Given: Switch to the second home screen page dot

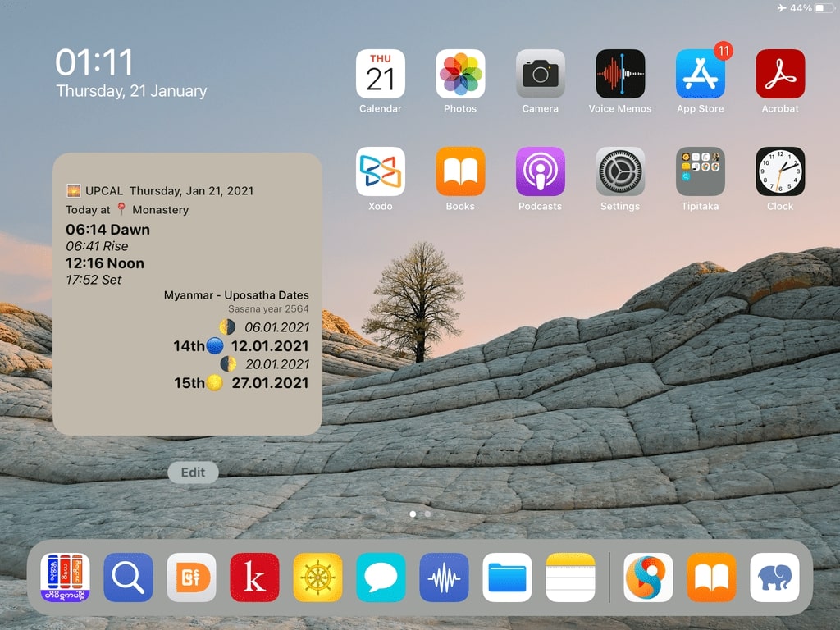Looking at the screenshot, I should (x=427, y=514).
